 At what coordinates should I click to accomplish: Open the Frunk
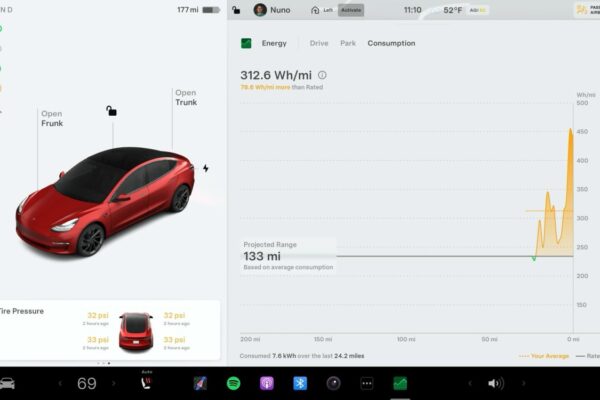point(52,118)
